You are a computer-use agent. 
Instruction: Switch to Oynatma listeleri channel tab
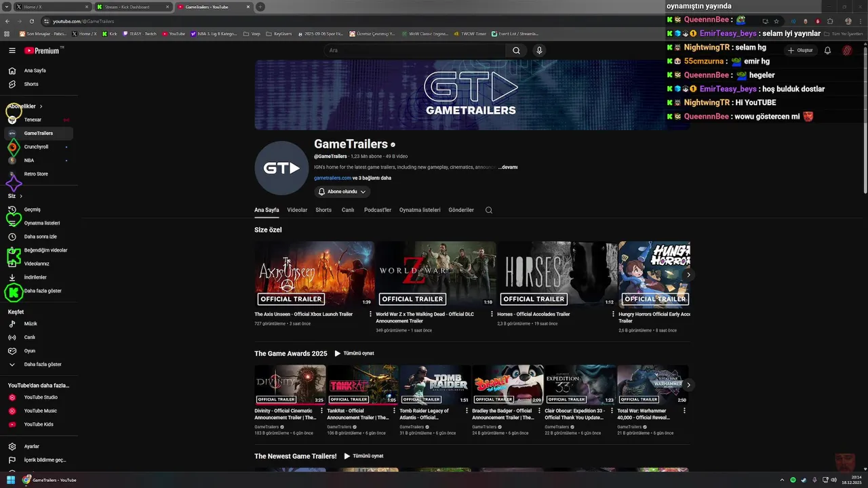420,210
